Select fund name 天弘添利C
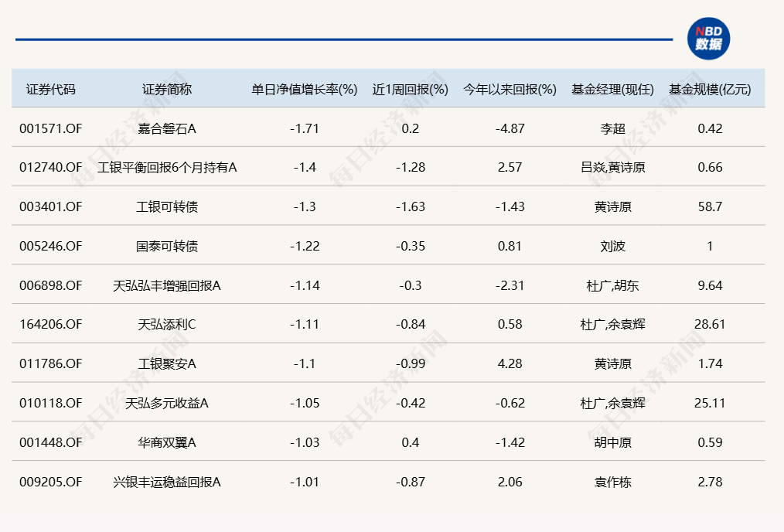The image size is (784, 532). [167, 324]
